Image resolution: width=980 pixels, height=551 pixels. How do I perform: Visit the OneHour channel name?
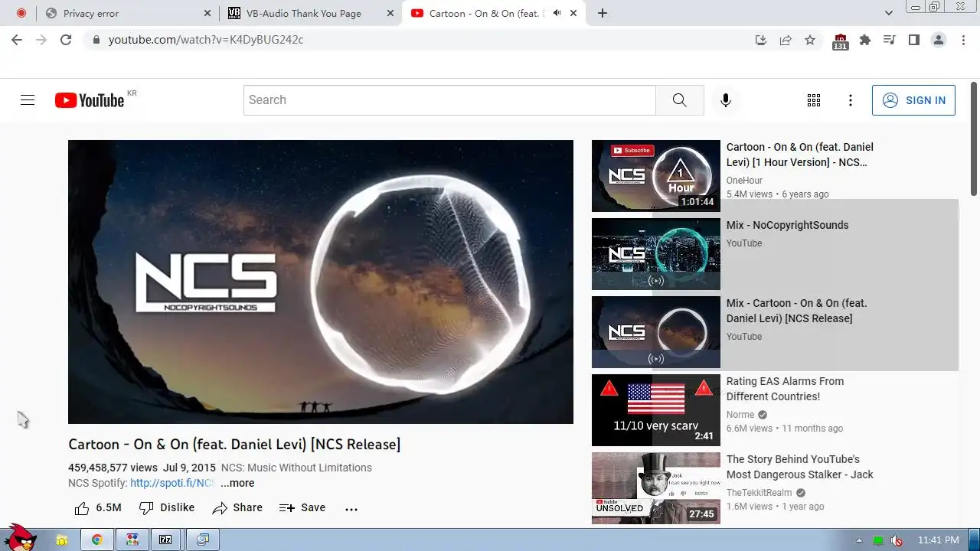coord(744,181)
